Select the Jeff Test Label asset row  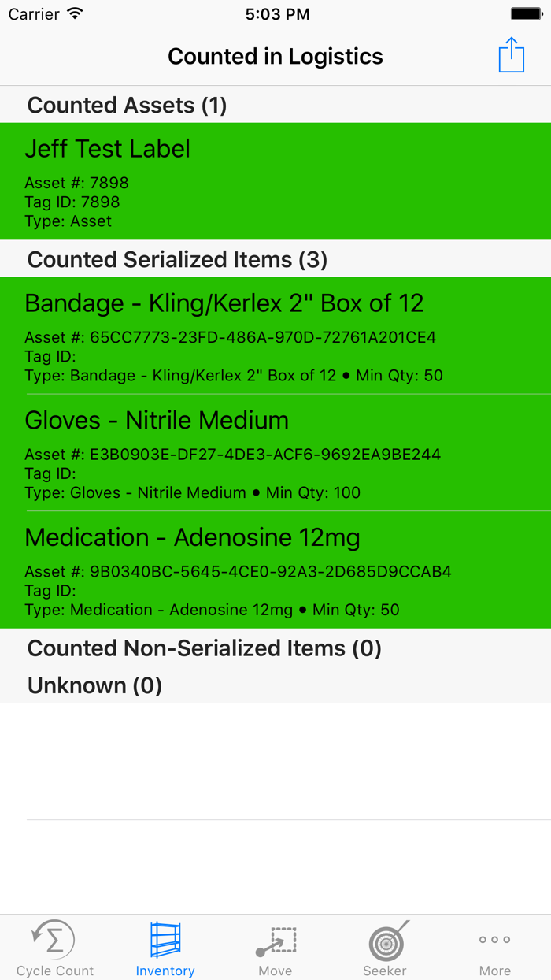click(275, 181)
